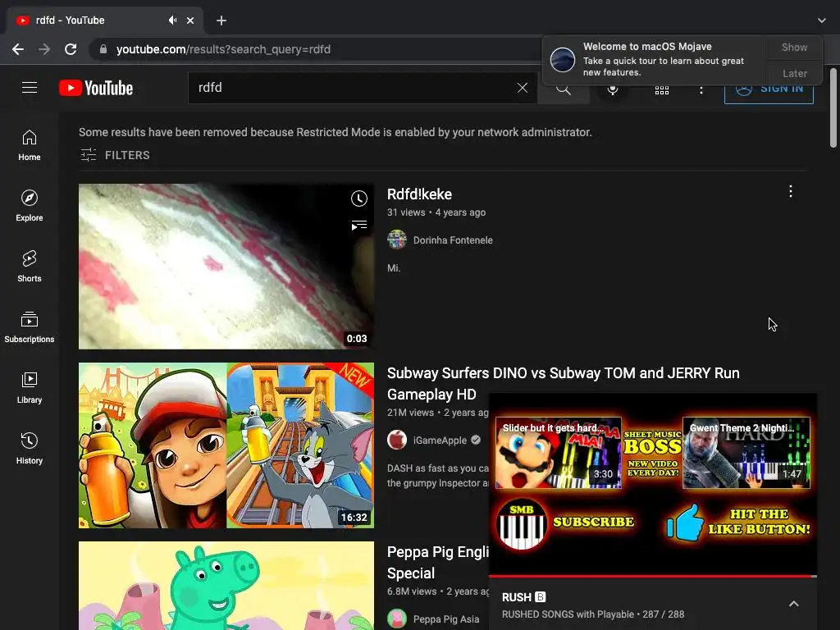
Task: Click the page vertical scrollbar
Action: (x=833, y=107)
